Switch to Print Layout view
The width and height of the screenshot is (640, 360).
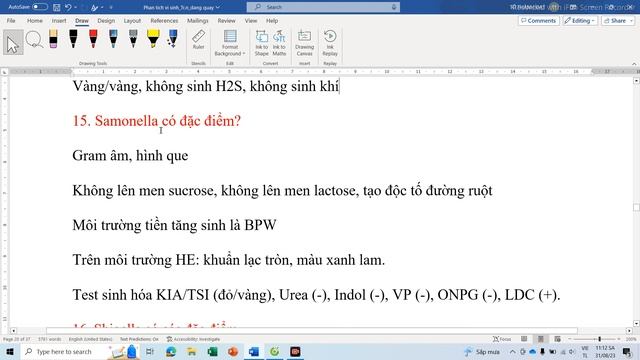coord(541,339)
